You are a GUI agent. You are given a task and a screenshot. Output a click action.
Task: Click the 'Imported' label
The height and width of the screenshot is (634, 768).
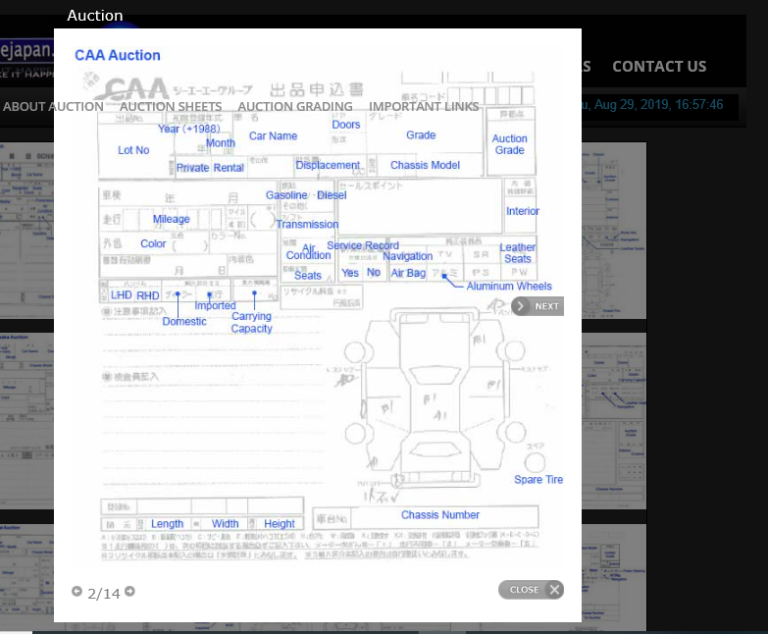pos(215,306)
